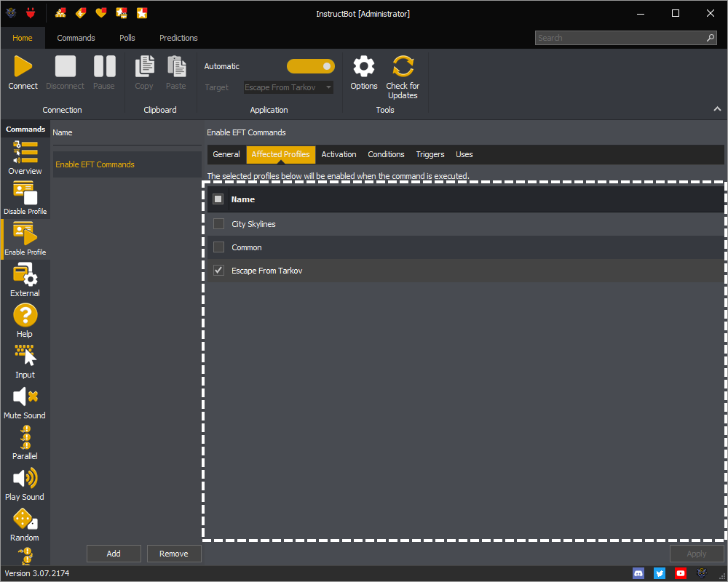Click the Disconnect stop icon
Viewport: 728px width, 582px height.
(65, 66)
